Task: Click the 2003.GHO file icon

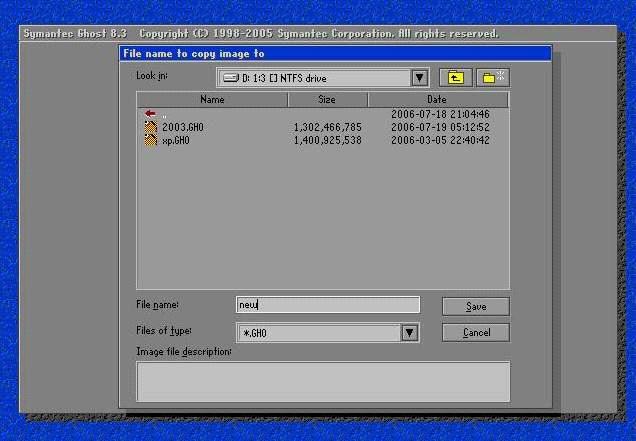Action: [151, 128]
